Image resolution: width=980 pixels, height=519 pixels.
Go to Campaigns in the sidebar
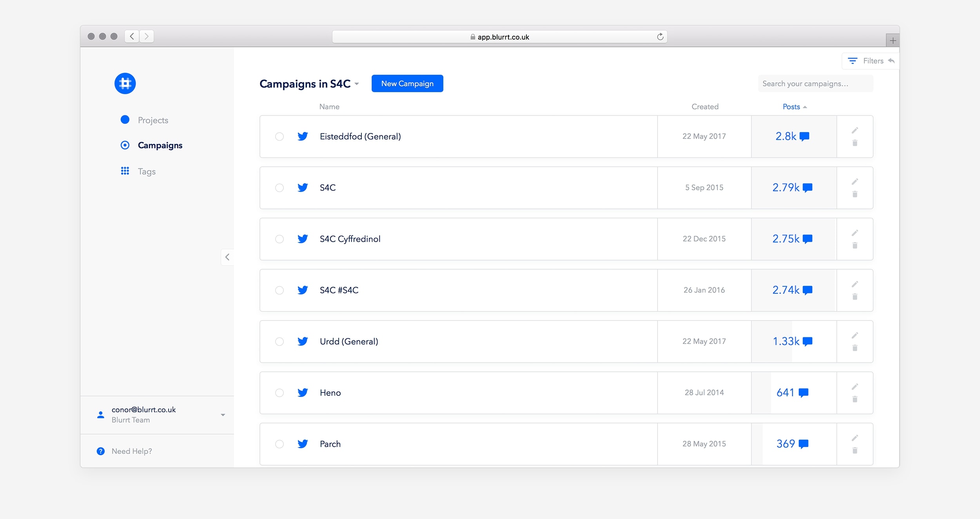(x=160, y=145)
